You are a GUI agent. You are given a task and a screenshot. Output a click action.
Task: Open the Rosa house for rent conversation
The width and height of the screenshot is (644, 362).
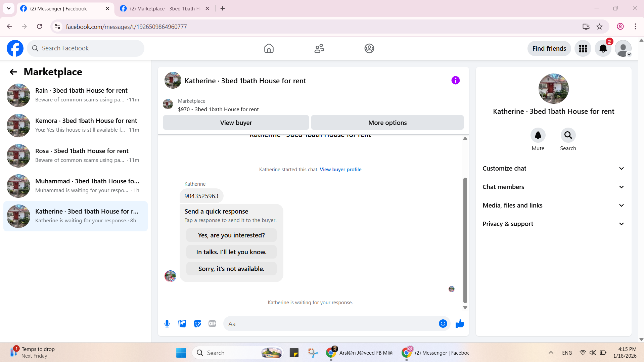tap(76, 156)
